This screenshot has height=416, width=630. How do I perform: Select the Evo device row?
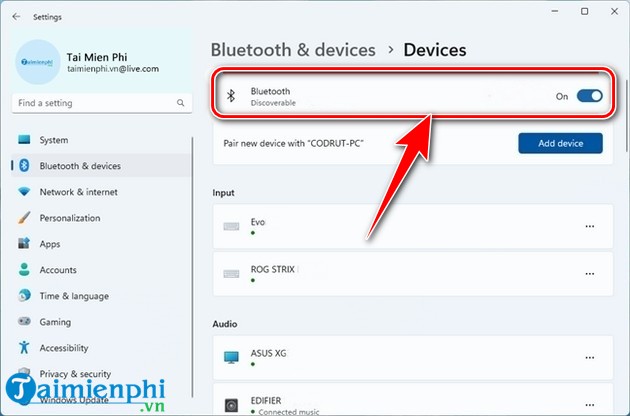[413, 226]
